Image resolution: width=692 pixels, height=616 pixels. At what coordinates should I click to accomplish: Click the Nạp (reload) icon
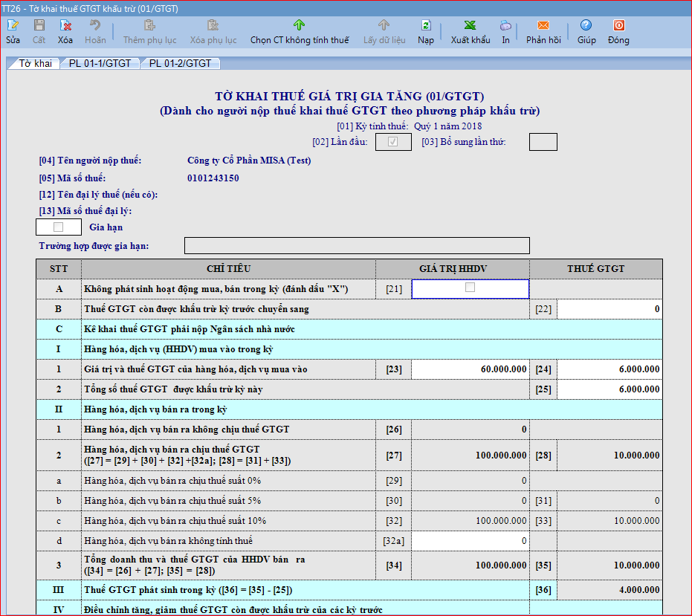[x=426, y=25]
